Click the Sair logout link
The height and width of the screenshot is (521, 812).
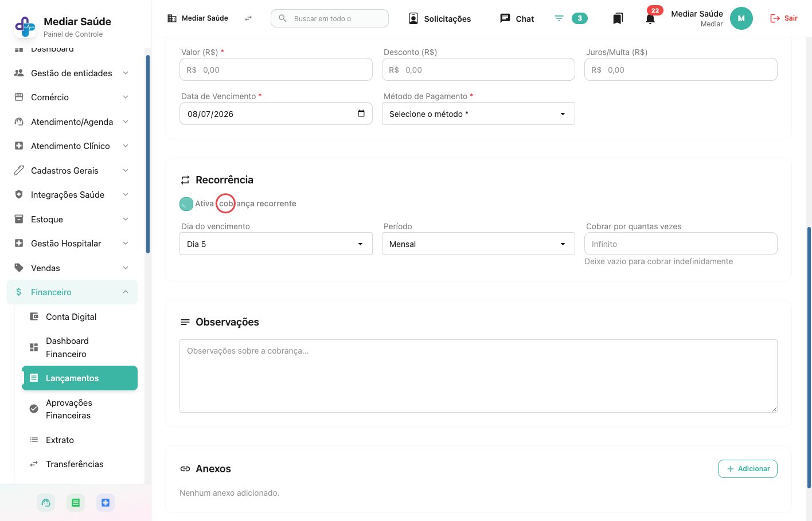pos(784,18)
